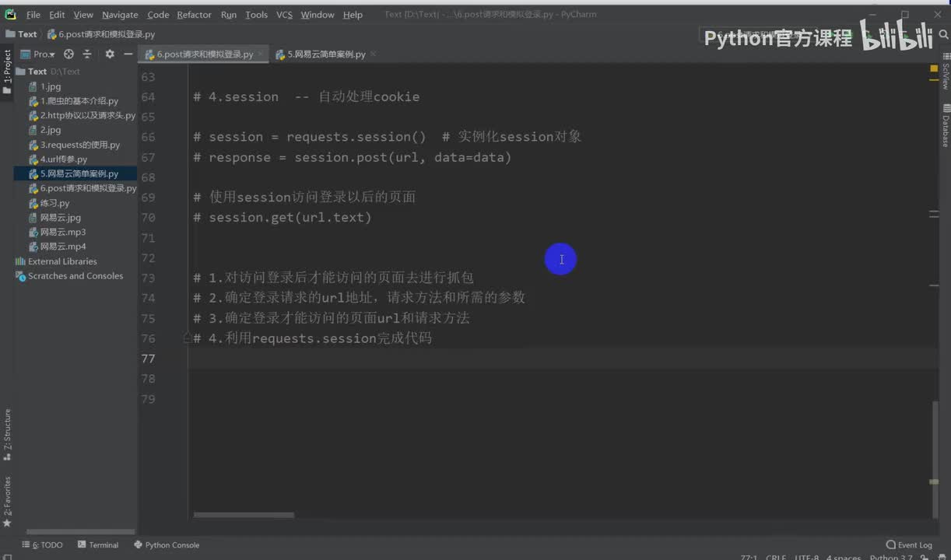The width and height of the screenshot is (951, 560).
Task: Collapse comment block at line 76 fold marker
Action: 188,338
